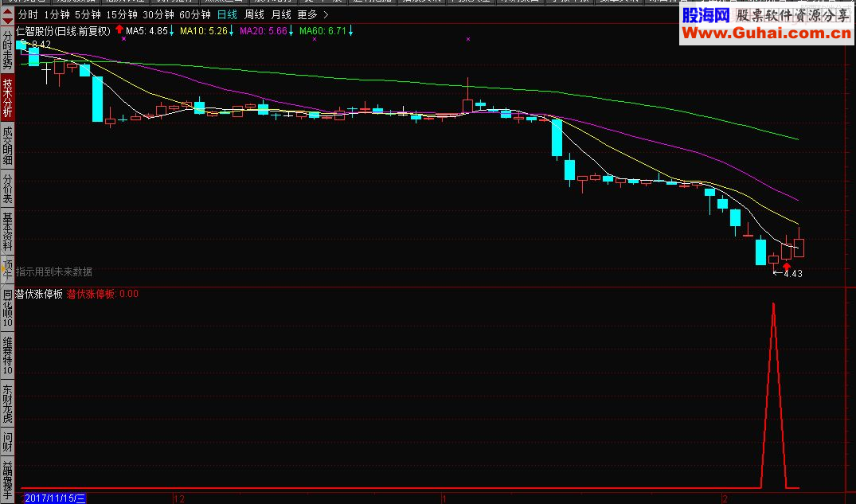The image size is (856, 504).
Task: Select the 60分钟 timeframe
Action: 195,15
